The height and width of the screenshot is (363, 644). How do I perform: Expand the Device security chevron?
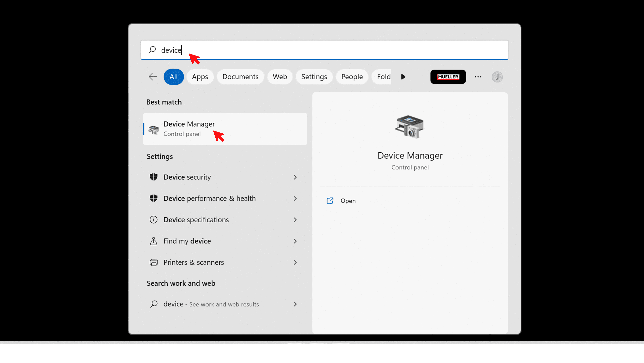coord(295,177)
